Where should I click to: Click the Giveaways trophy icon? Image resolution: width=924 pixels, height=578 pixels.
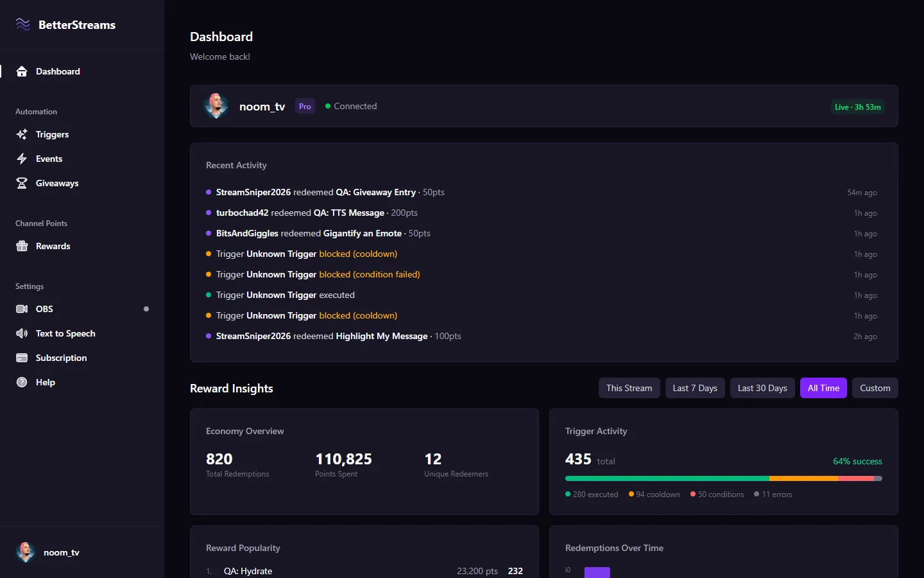point(21,183)
